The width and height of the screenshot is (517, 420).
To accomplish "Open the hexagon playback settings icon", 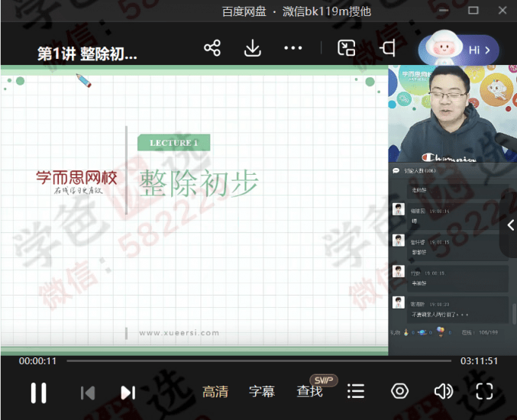I will pyautogui.click(x=399, y=391).
